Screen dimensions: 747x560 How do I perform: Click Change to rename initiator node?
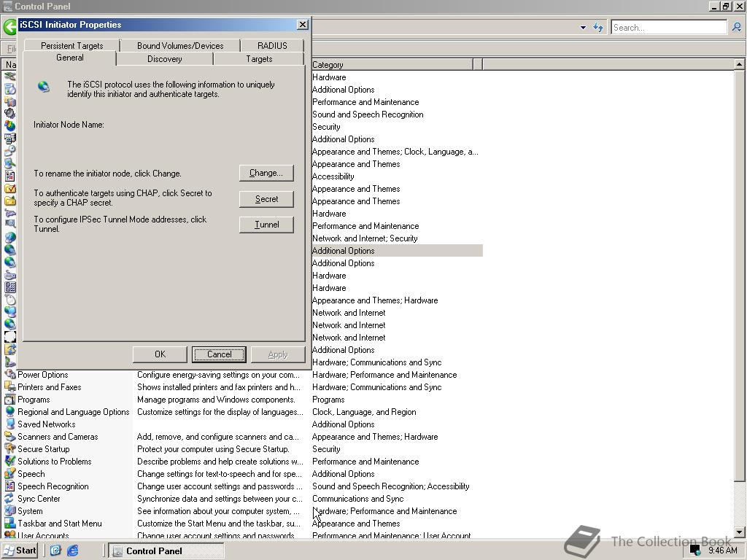tap(266, 173)
